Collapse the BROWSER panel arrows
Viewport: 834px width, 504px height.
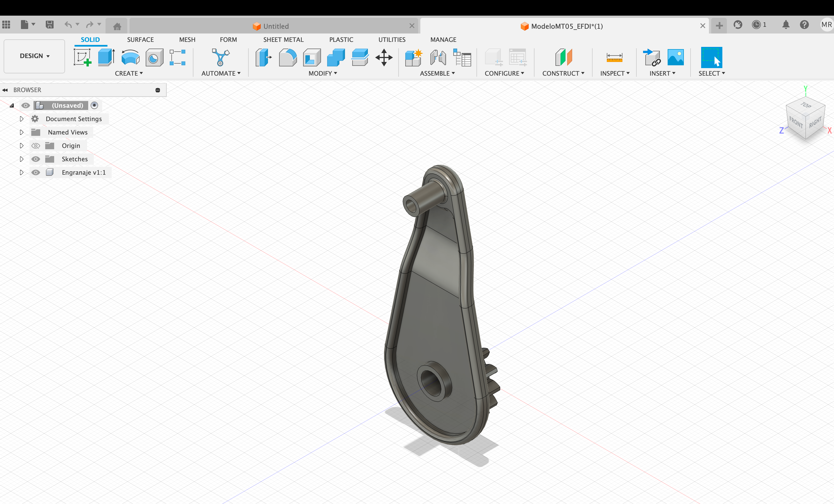5,90
